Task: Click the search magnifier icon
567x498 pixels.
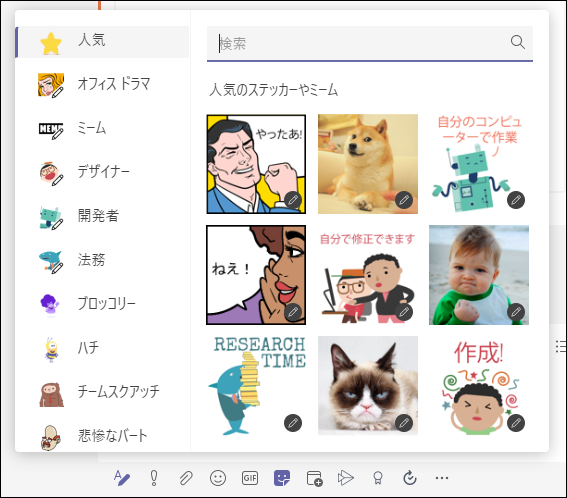Action: (x=518, y=42)
